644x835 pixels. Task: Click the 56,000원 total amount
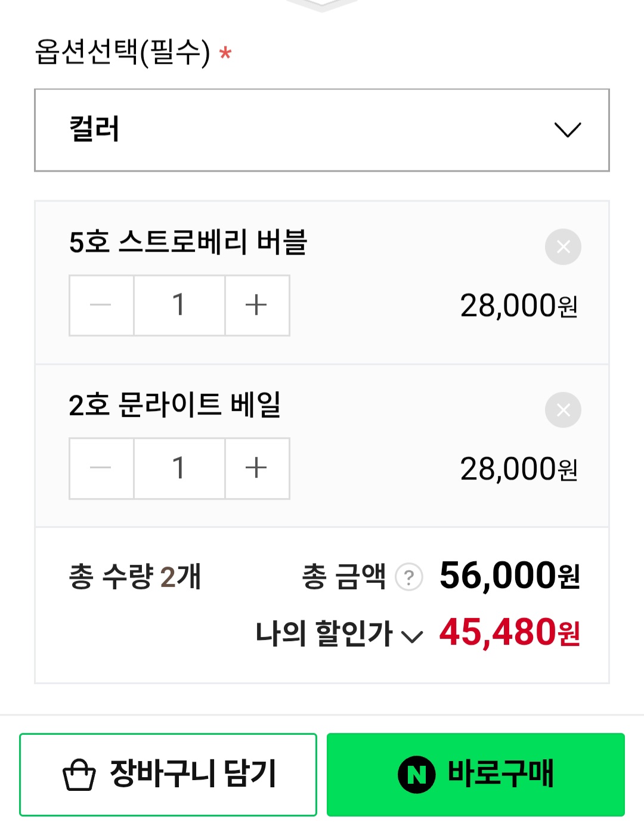509,576
